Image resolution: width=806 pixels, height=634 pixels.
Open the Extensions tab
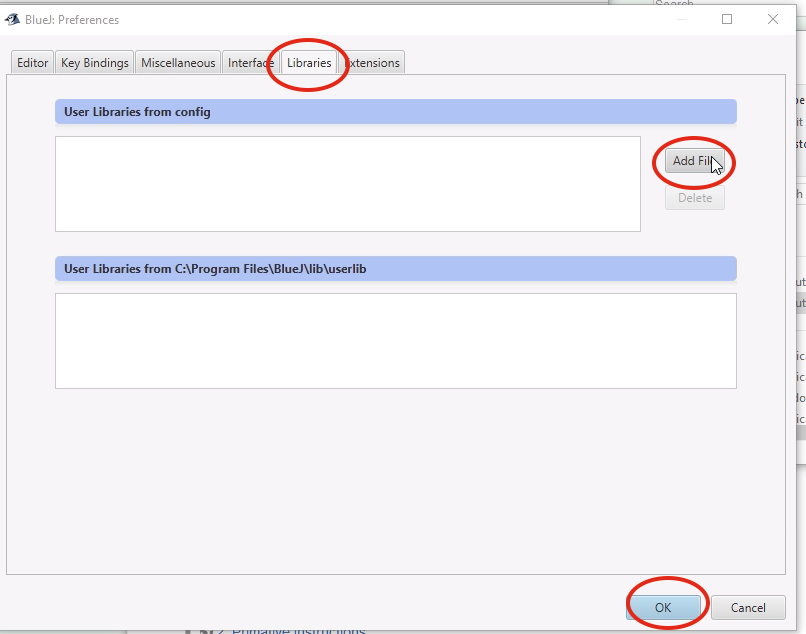(373, 63)
